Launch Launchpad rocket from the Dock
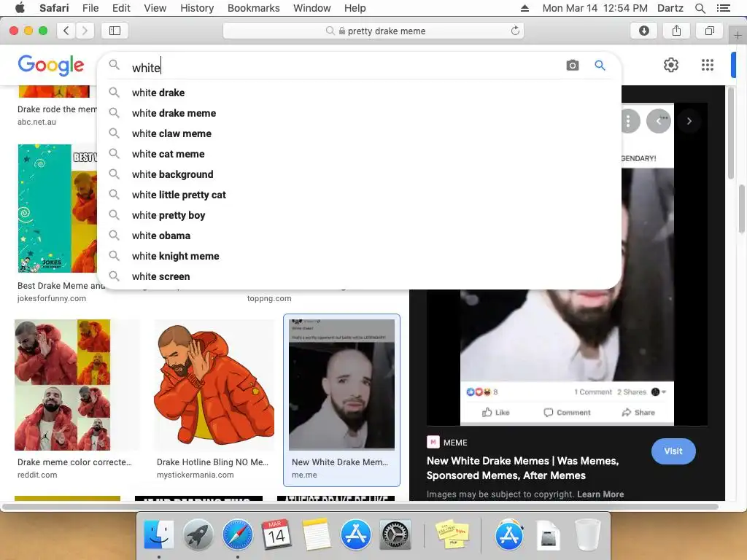 [198, 534]
